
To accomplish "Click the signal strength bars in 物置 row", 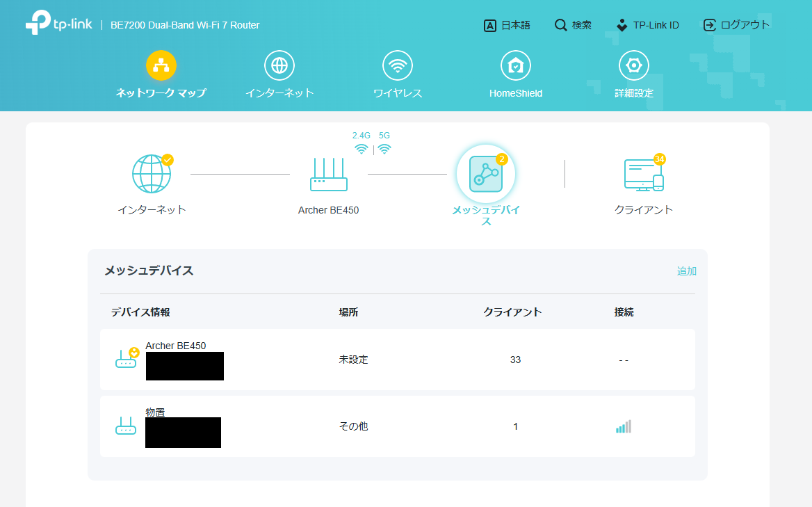I will tap(624, 427).
